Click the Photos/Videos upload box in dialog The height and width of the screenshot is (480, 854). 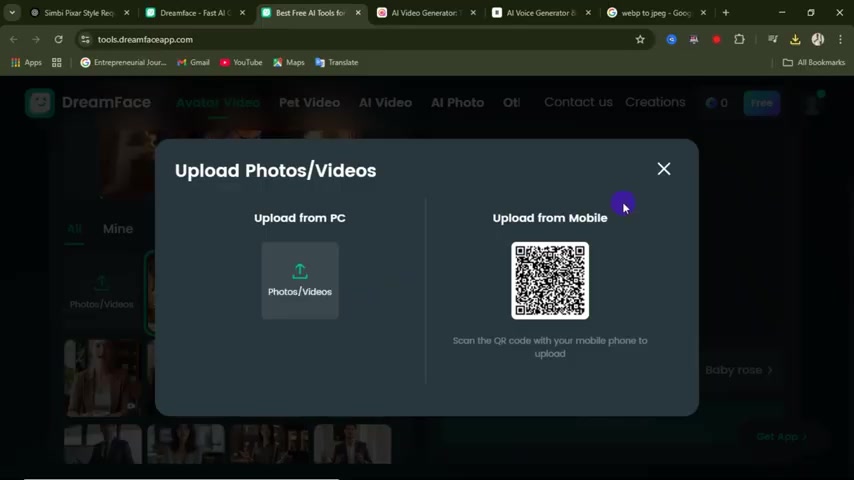coord(300,281)
